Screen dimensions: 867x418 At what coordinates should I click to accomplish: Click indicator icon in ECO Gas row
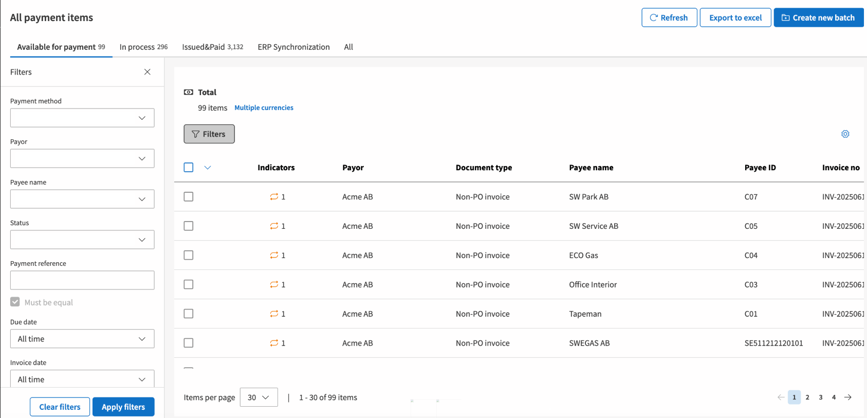tap(274, 255)
